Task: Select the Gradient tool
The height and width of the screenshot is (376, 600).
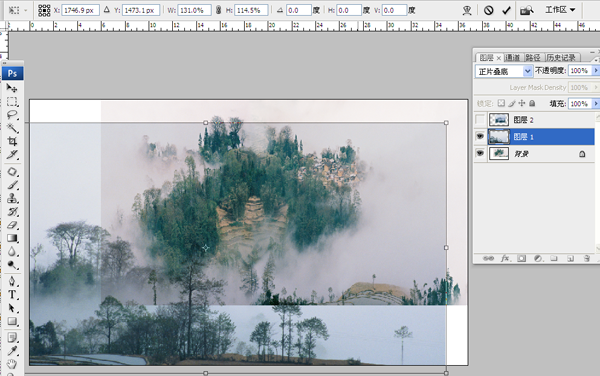Action: (12, 238)
